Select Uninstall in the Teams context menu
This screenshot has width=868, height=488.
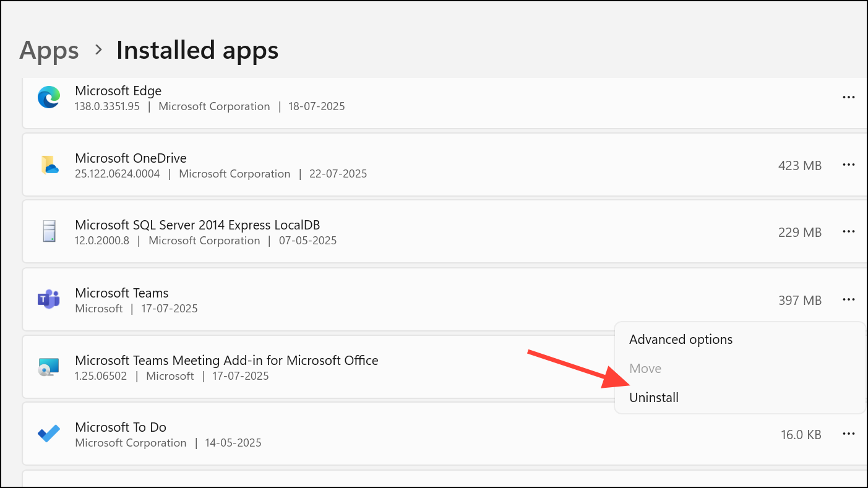654,398
